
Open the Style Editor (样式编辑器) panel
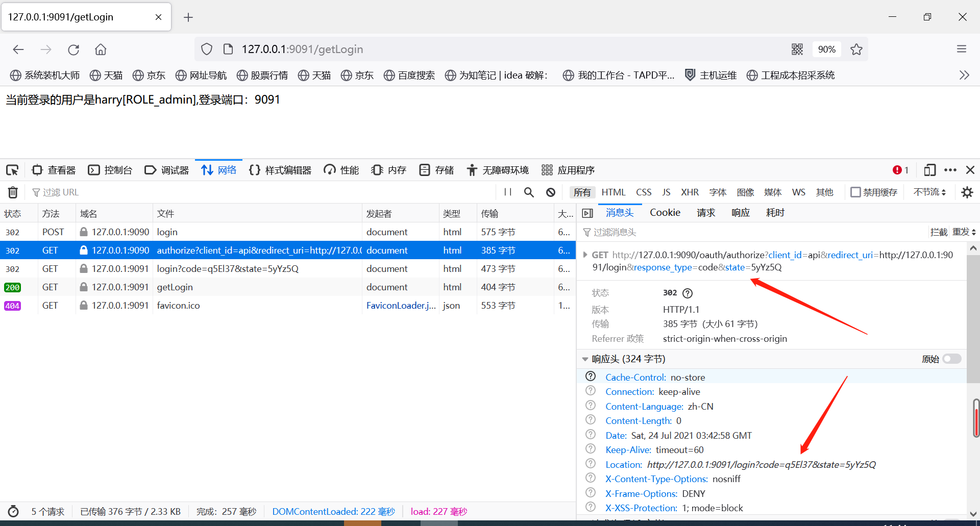[x=280, y=170]
